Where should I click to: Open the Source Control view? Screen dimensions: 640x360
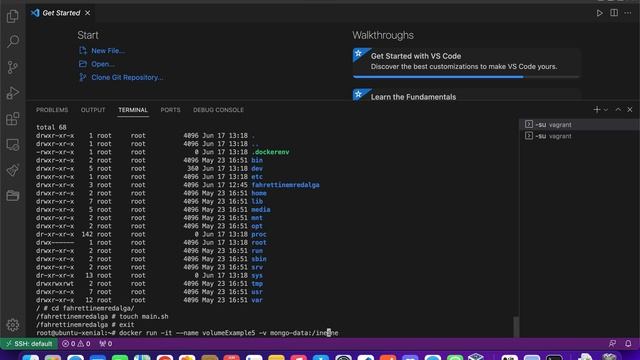coord(13,67)
